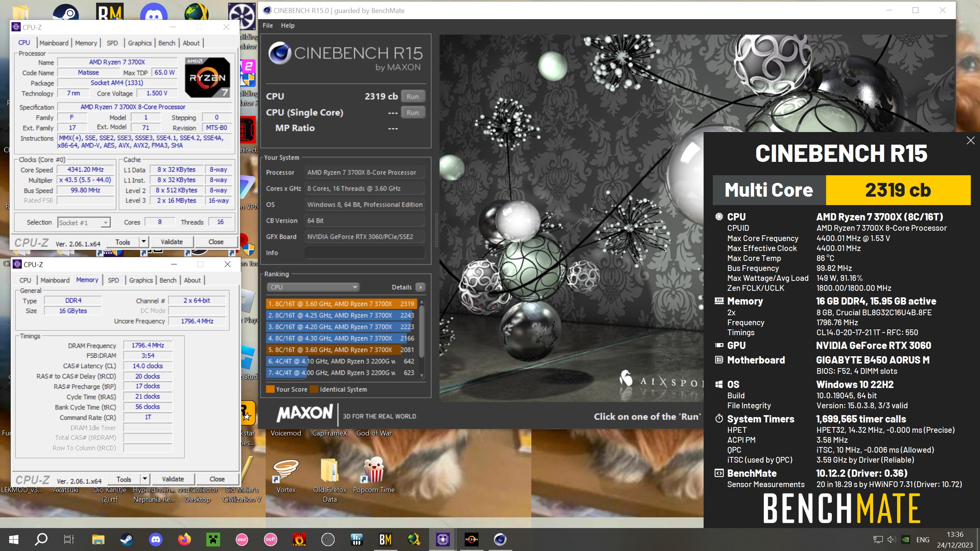Open the Cinebench Help menu
980x551 pixels.
pos(287,26)
